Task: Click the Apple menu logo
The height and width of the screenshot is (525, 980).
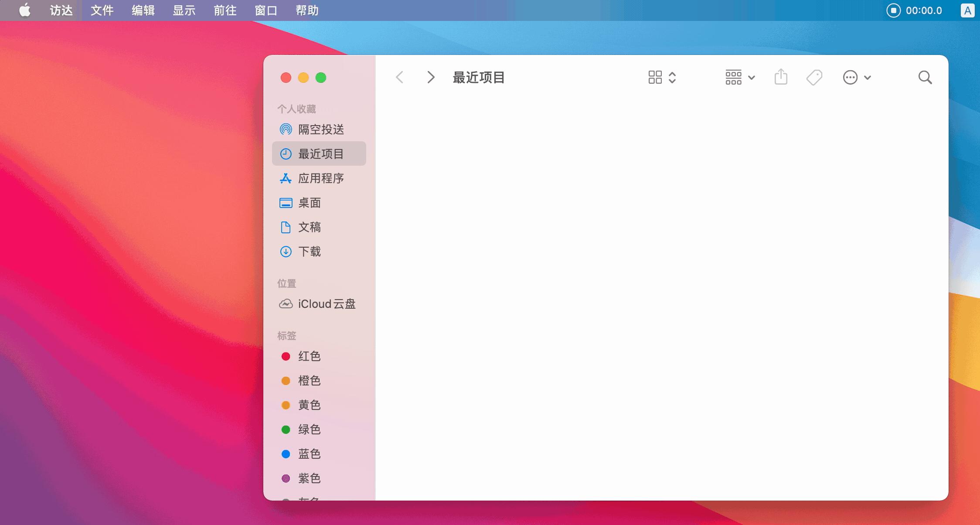Action: (25, 10)
